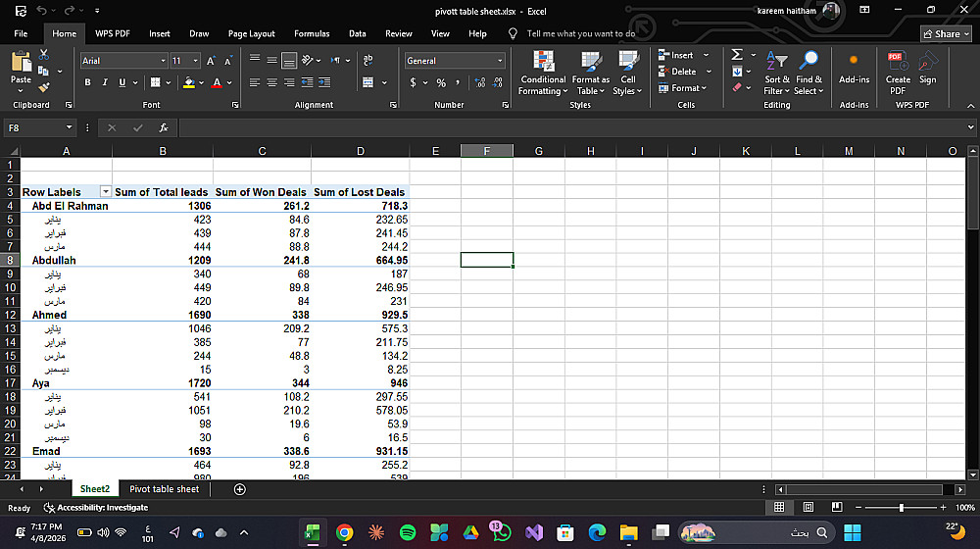Open the Formulas ribbon tab
Viewport: 980px width, 549px height.
tap(312, 33)
